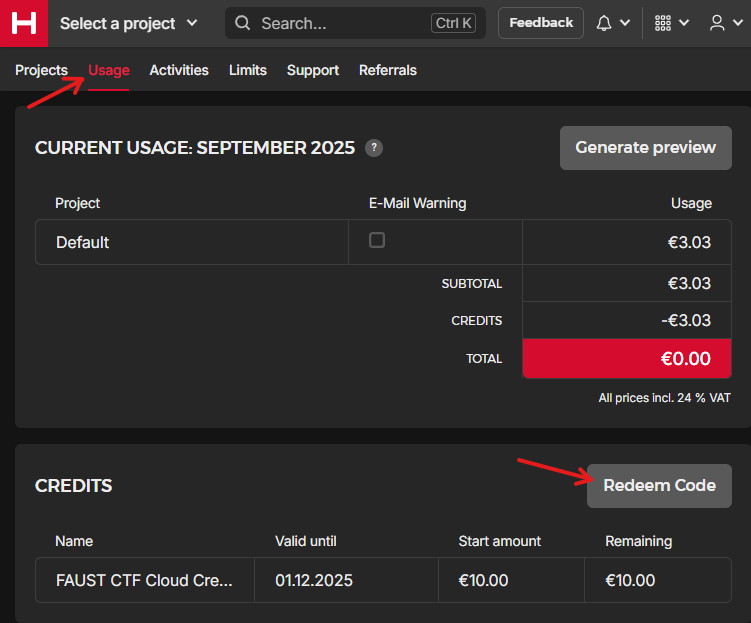
Task: Select the Default project row
Action: click(83, 242)
